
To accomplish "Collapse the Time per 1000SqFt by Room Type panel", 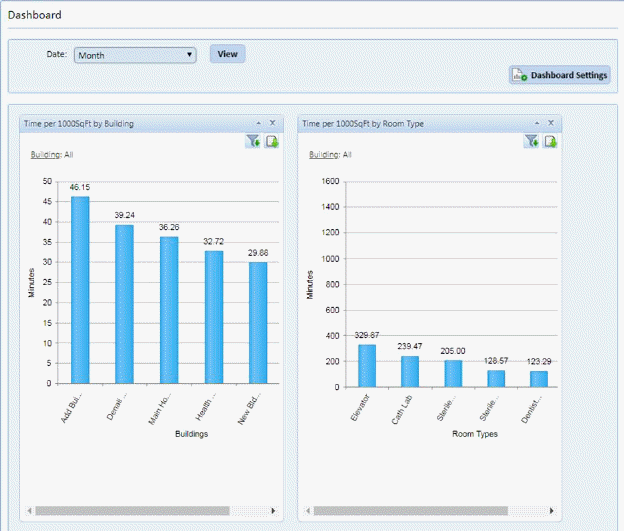I will coord(537,123).
